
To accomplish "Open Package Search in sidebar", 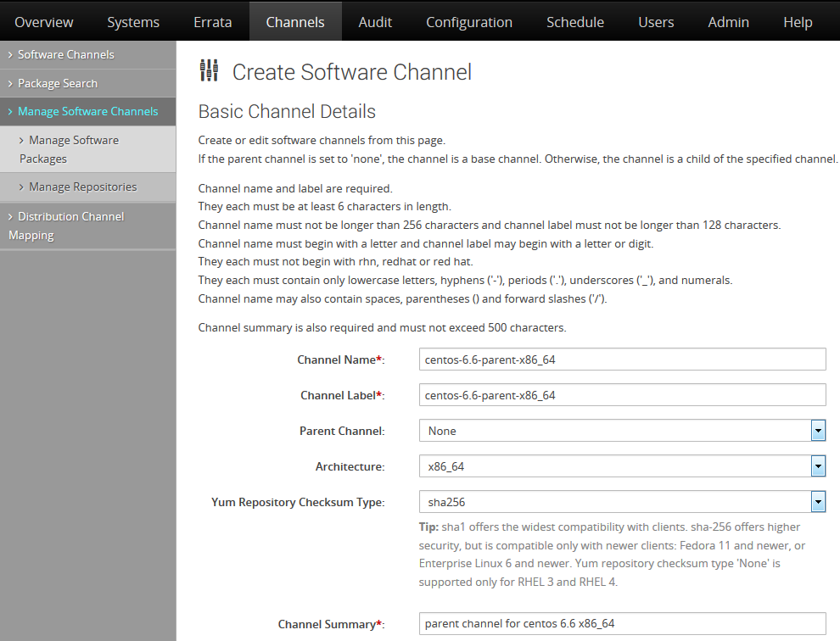I will (88, 83).
